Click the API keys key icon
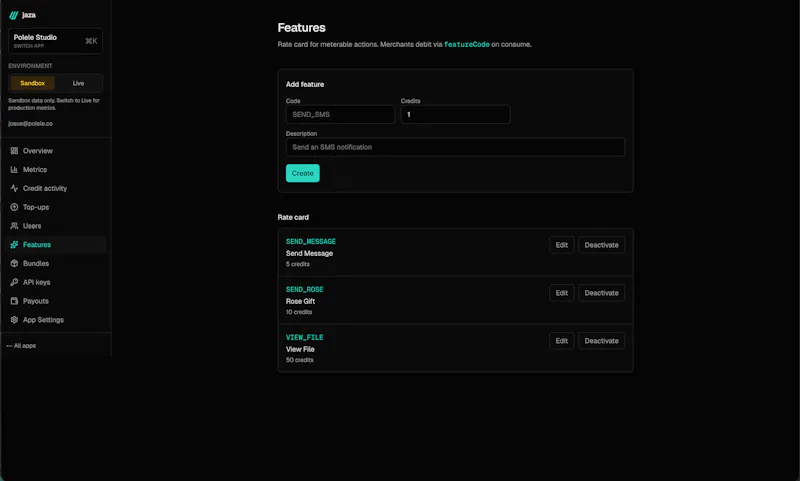Viewport: 800px width, 481px height. pos(14,282)
